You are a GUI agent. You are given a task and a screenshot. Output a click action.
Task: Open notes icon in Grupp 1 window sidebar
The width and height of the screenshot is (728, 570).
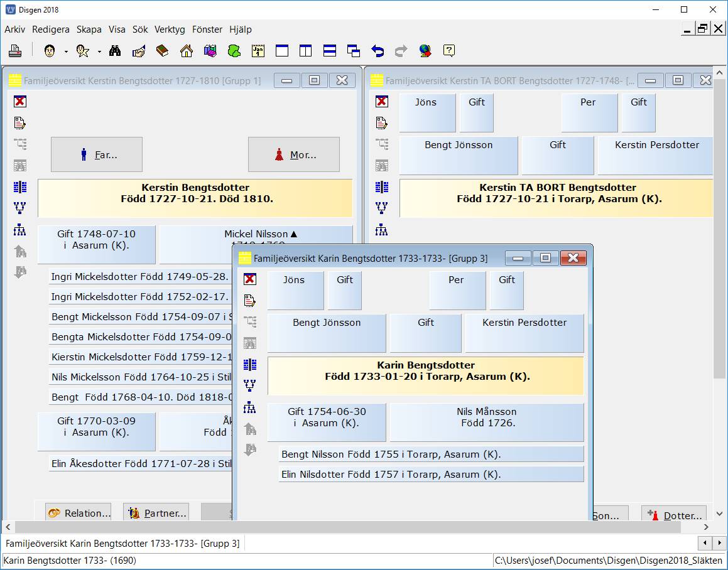tap(20, 122)
